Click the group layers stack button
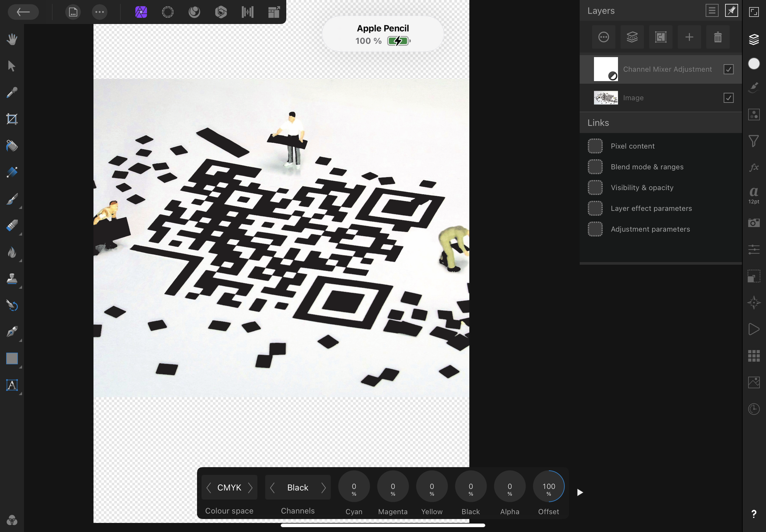The width and height of the screenshot is (766, 532). 632,37
